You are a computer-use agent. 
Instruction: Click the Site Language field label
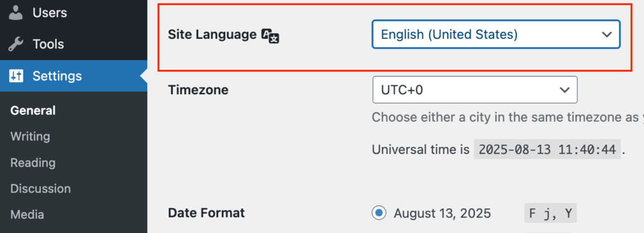pyautogui.click(x=212, y=35)
